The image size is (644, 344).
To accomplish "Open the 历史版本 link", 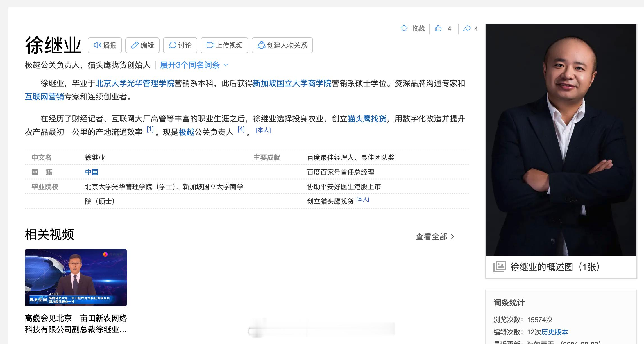I will coord(555,332).
